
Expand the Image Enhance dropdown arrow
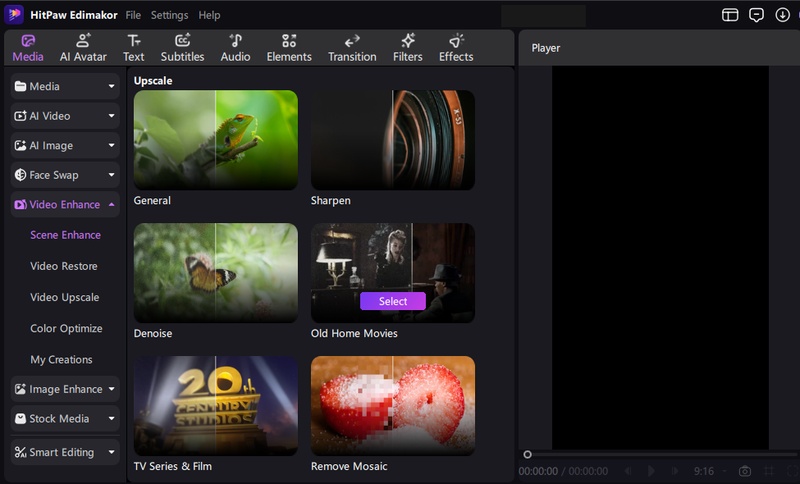point(111,389)
